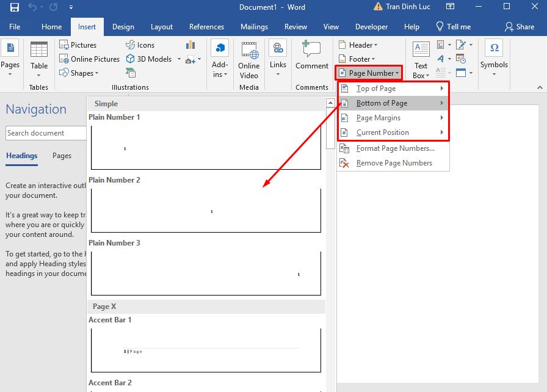
Task: Click the Search document field
Action: 46,133
